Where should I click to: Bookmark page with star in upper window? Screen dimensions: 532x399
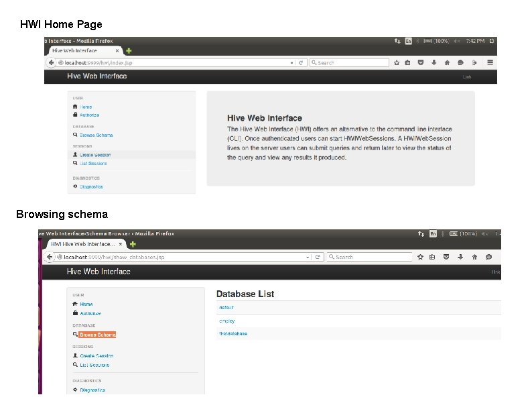click(x=397, y=62)
